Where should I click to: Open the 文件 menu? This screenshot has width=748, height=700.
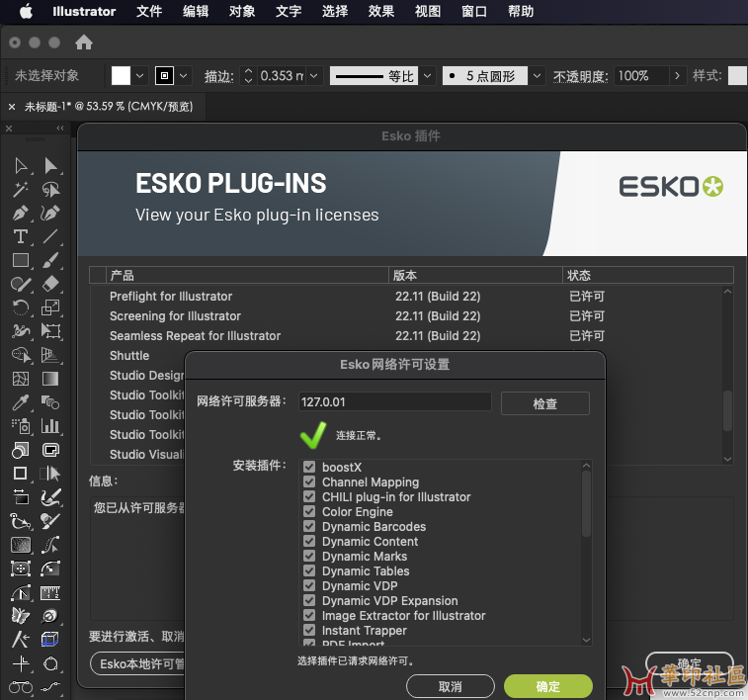(149, 11)
